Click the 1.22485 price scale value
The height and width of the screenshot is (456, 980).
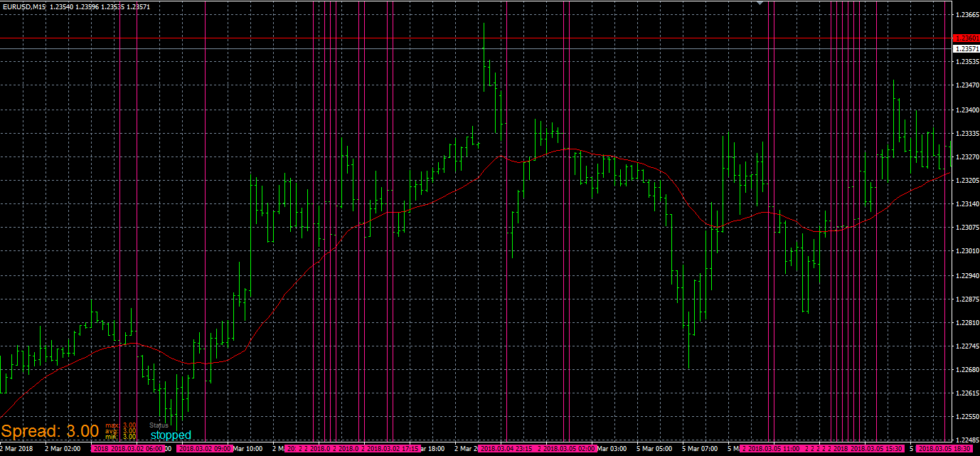click(966, 440)
